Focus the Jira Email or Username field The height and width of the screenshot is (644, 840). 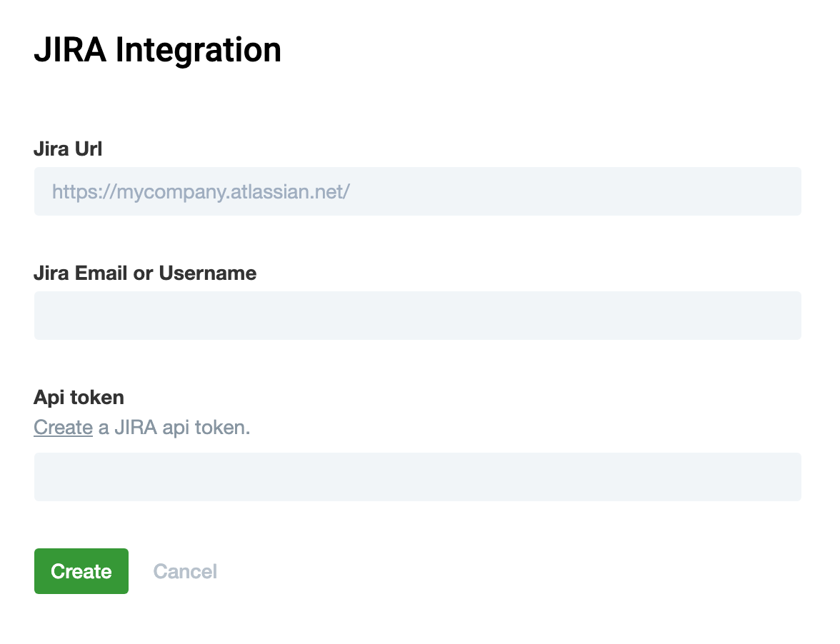417,315
